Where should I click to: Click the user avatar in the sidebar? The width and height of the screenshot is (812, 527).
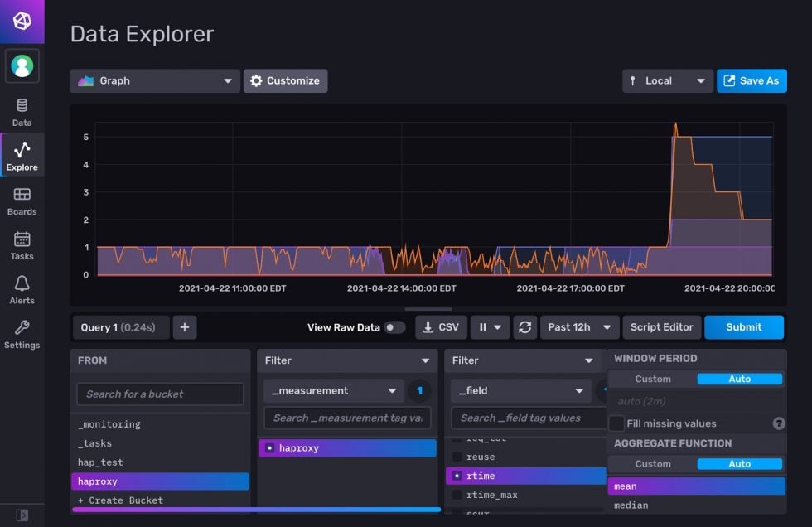click(x=22, y=65)
